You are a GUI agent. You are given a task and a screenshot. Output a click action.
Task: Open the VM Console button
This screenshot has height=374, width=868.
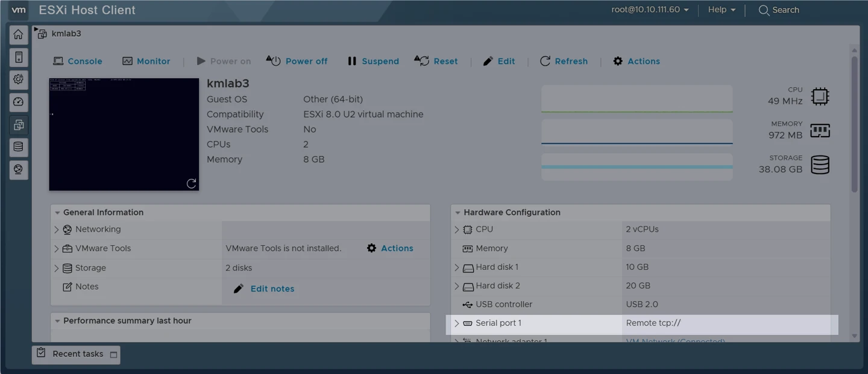(x=78, y=61)
